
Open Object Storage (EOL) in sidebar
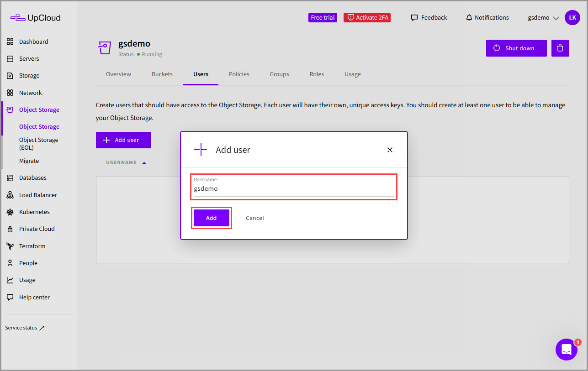click(x=39, y=144)
